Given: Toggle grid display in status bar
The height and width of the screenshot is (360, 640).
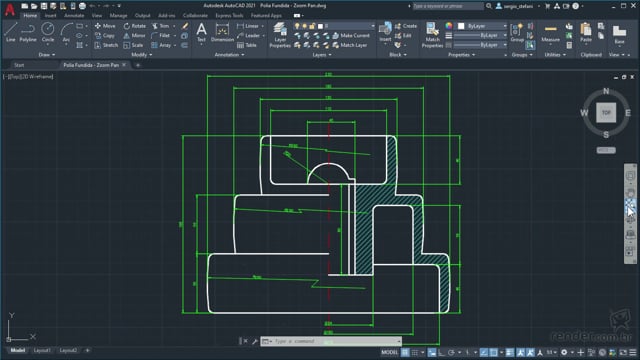Looking at the screenshot, I should 405,352.
